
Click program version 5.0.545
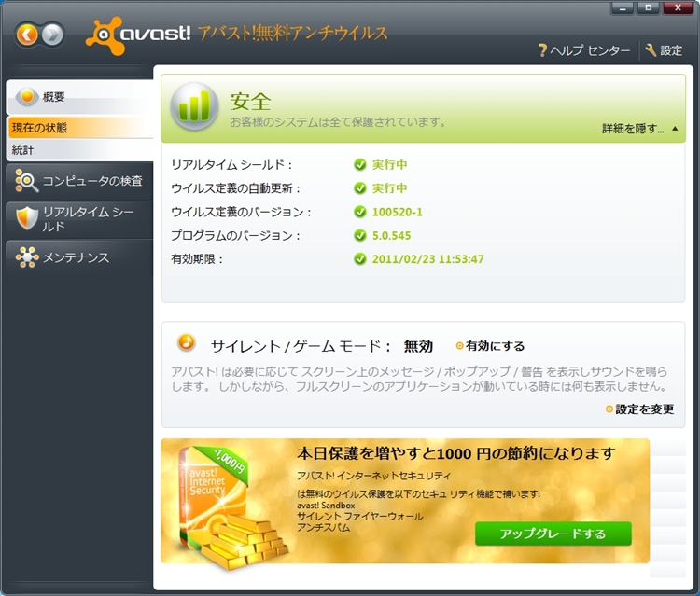[391, 236]
